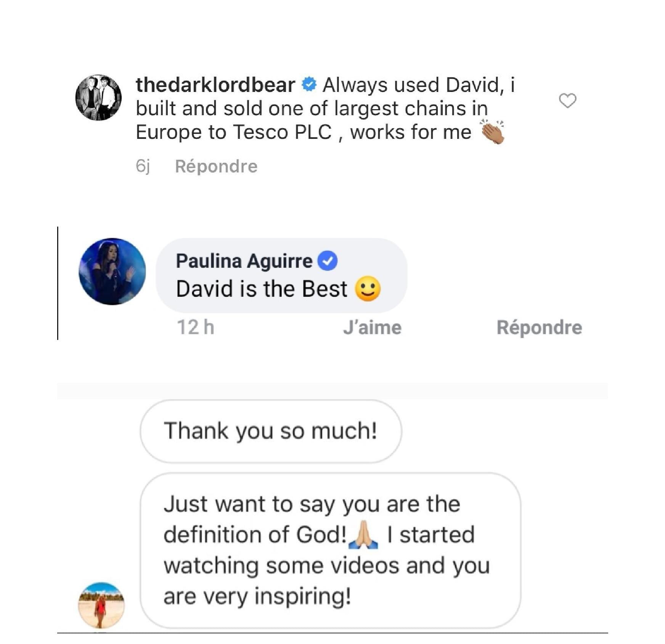665x644 pixels.
Task: Select the 'Thank you so much!' message bubble
Action: pos(271,431)
